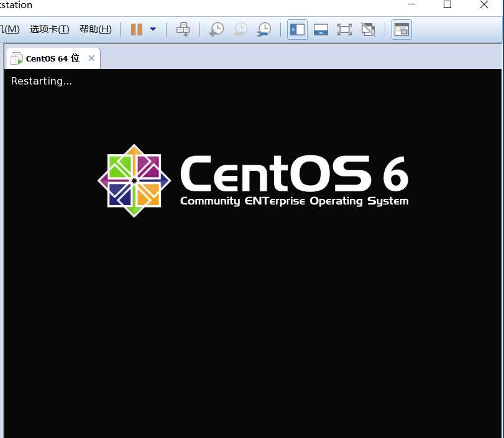Click the Restarting... text in VM
504x438 pixels.
click(42, 81)
